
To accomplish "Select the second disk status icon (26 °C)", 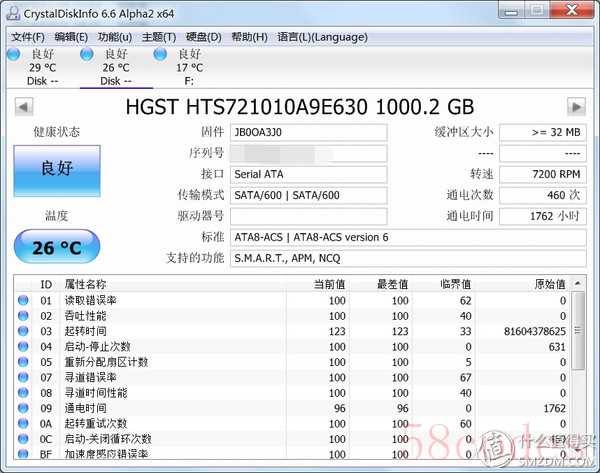I will tap(87, 54).
